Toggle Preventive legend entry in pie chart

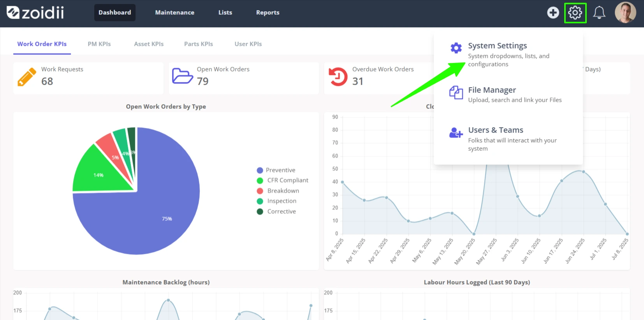pos(276,170)
